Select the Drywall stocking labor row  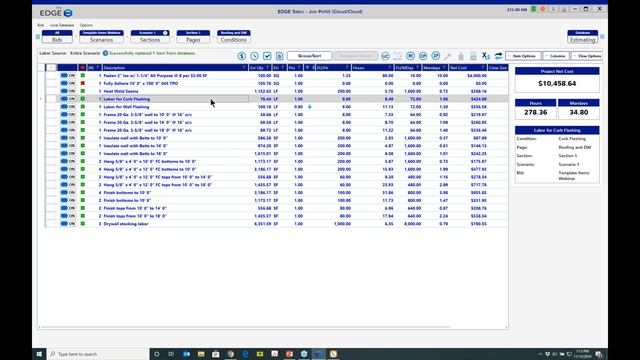coord(277,224)
